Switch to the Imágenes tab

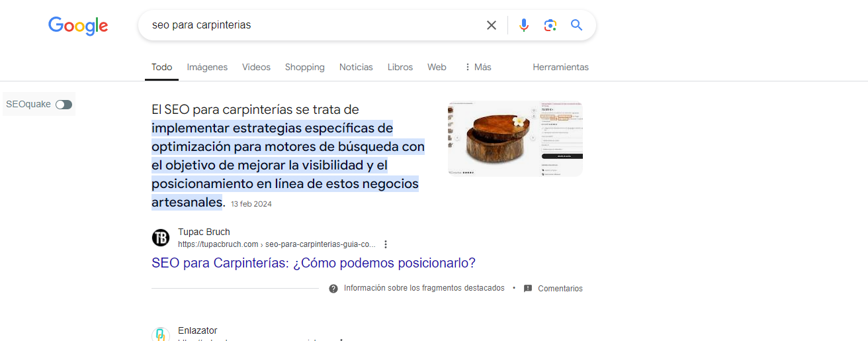(x=207, y=67)
